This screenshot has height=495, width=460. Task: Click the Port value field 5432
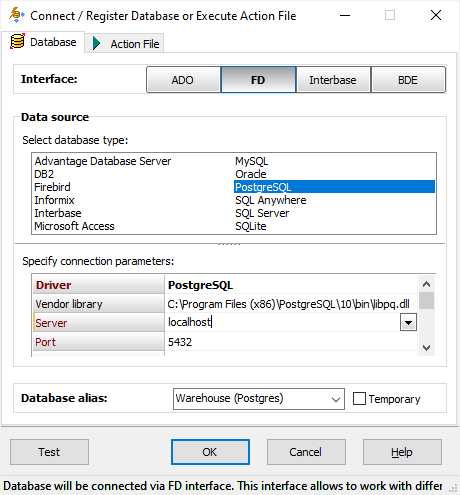point(291,342)
